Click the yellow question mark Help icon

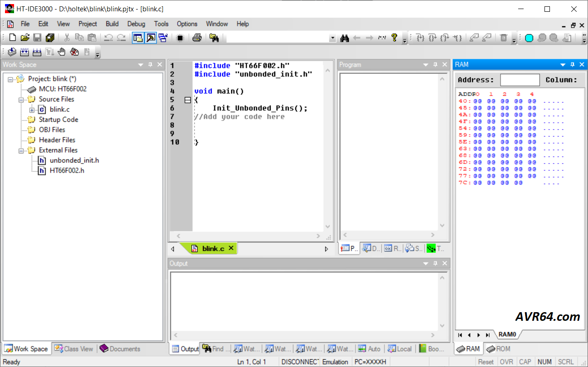394,38
